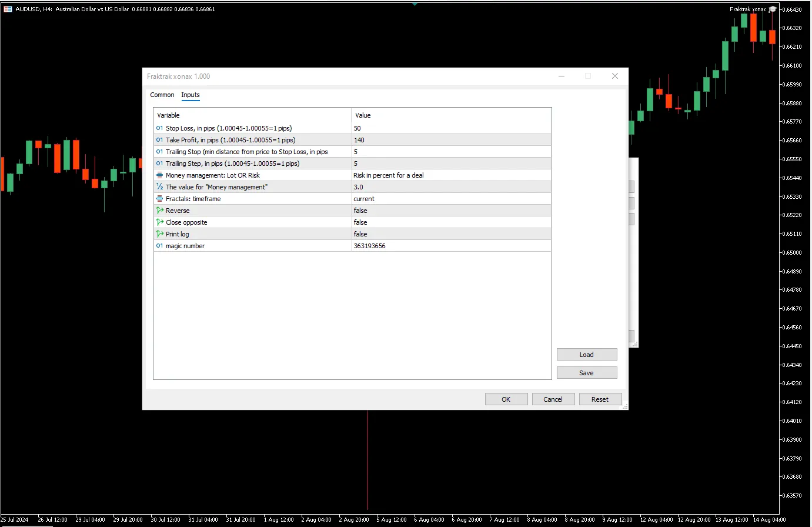Viewport: 812px width, 527px height.
Task: Open the Money management value dropdown
Action: pos(452,175)
